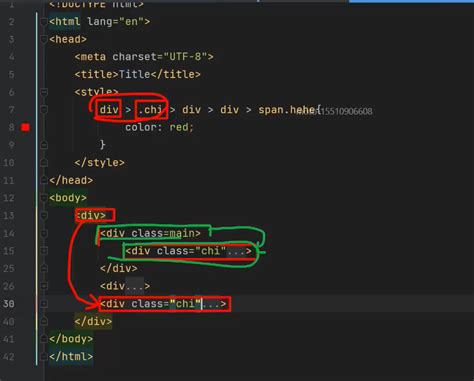Click the <div> tag on line 13
This screenshot has width=474, height=381.
[x=90, y=215]
